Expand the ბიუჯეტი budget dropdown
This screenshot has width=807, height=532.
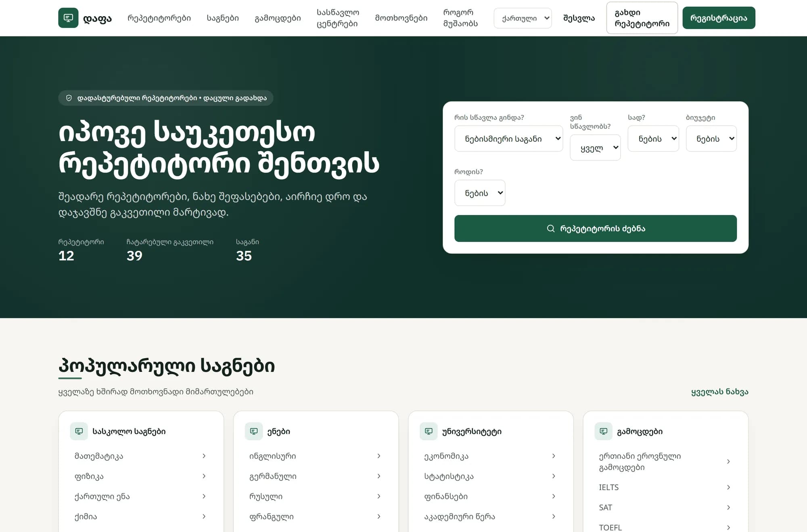(x=711, y=139)
